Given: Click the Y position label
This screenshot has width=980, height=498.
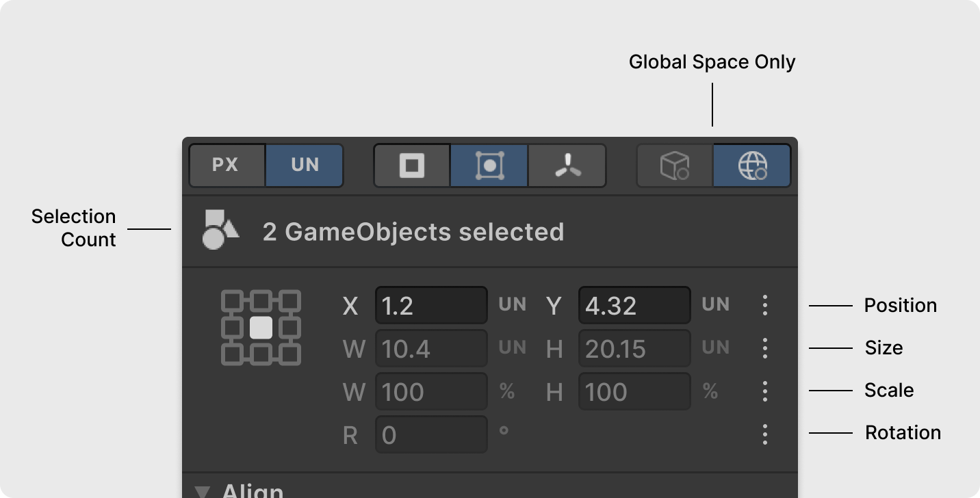Looking at the screenshot, I should coord(554,306).
